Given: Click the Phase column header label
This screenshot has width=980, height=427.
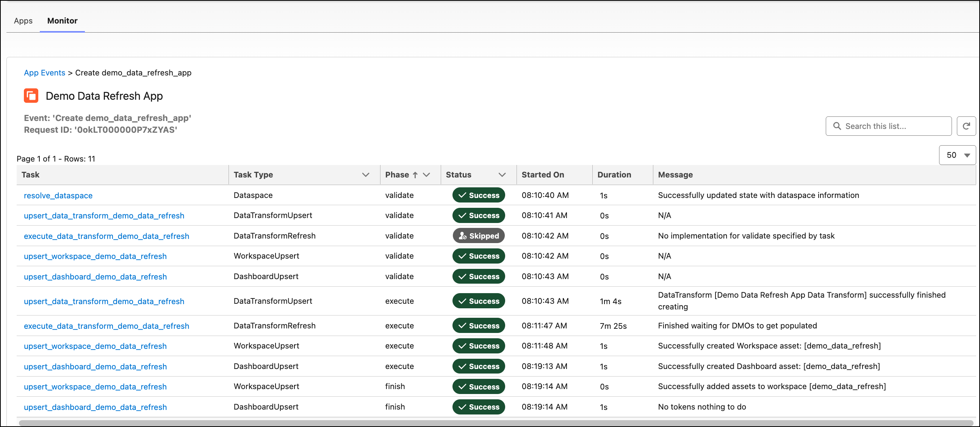Looking at the screenshot, I should click(x=397, y=175).
